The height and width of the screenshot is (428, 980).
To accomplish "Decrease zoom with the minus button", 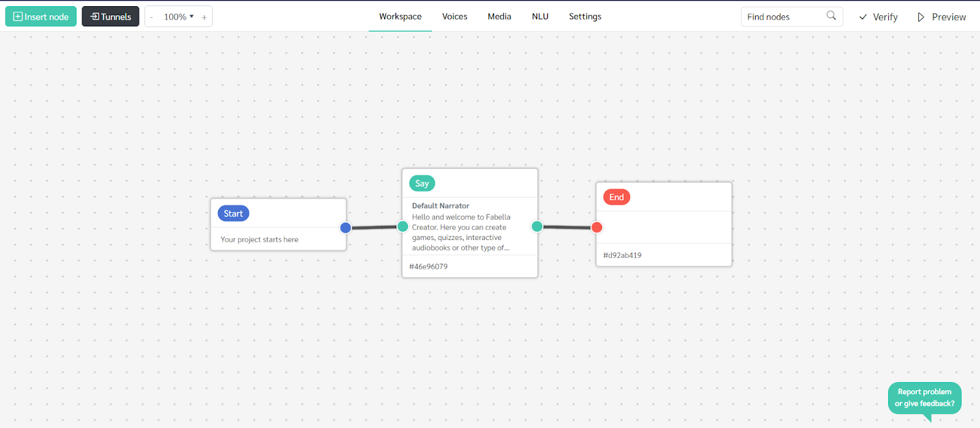I will pyautogui.click(x=152, y=17).
